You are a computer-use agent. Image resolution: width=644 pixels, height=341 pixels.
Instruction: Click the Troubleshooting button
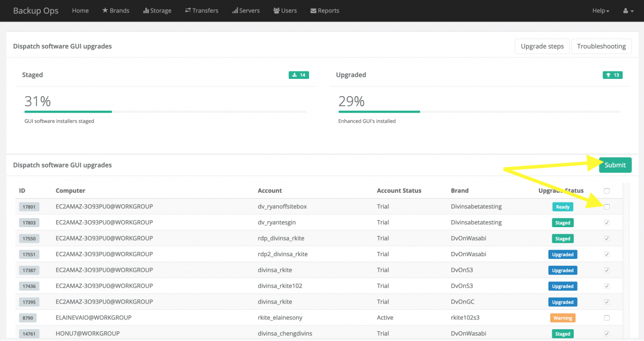click(x=601, y=46)
